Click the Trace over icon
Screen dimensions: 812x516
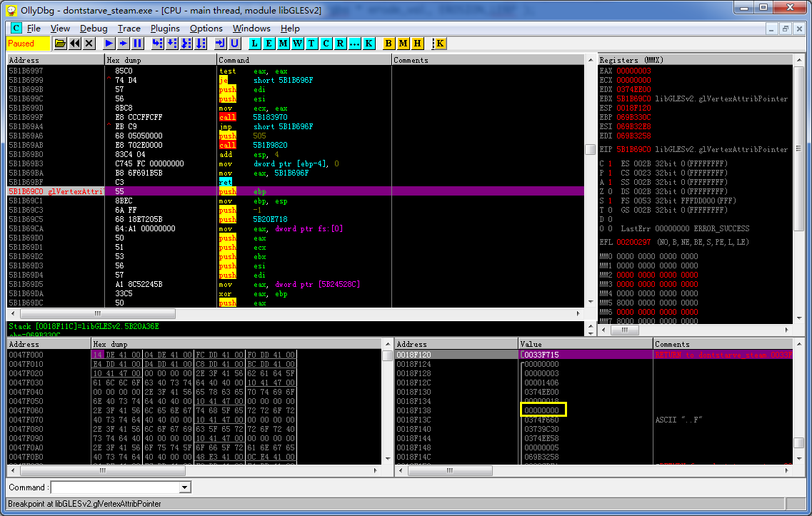[201, 44]
